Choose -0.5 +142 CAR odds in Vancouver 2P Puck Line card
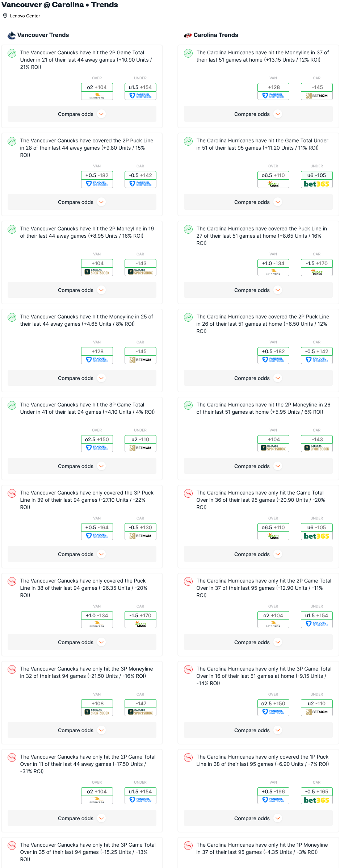The width and height of the screenshot is (340, 868). 140,175
